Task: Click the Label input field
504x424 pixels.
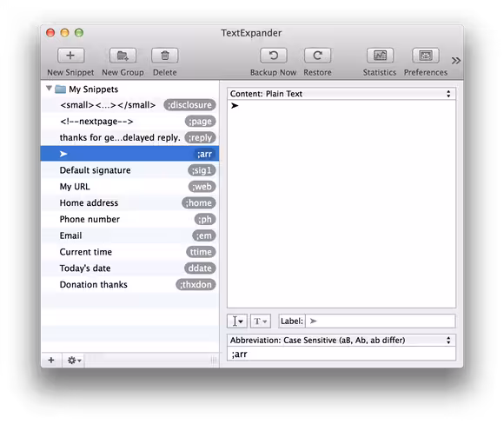Action: pyautogui.click(x=381, y=321)
